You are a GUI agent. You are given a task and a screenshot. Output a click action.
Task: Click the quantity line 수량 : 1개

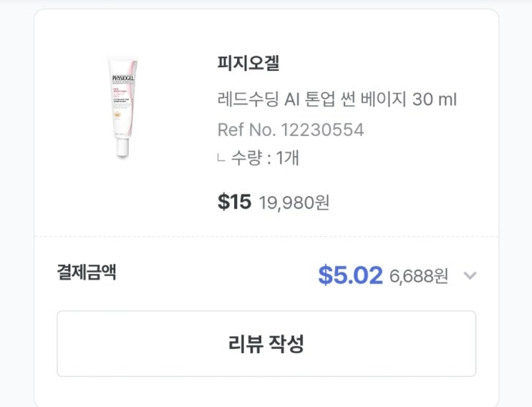tap(264, 158)
